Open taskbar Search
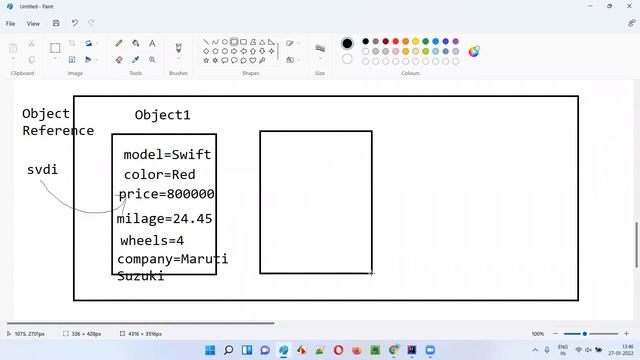Viewport: 640px width, 360px height. [x=229, y=350]
